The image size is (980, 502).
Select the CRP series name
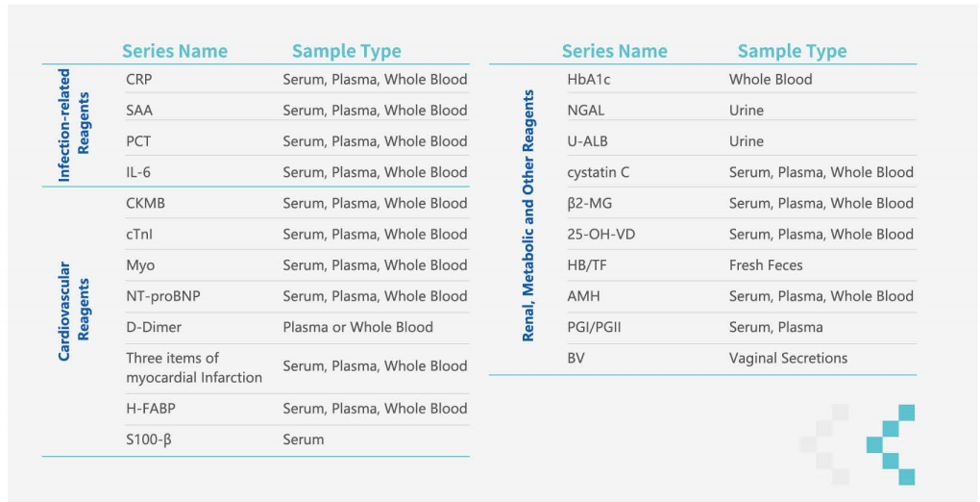click(138, 80)
